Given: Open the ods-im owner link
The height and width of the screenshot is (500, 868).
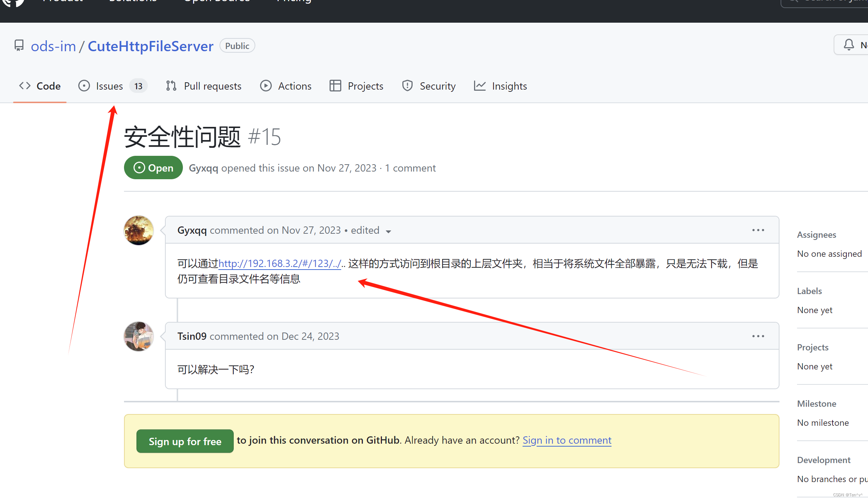Looking at the screenshot, I should point(53,46).
